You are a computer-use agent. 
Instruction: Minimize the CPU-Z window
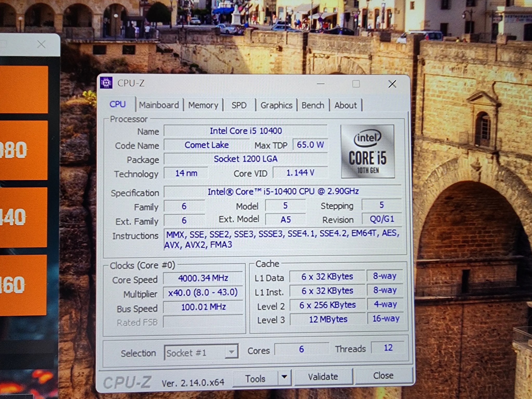(x=321, y=84)
